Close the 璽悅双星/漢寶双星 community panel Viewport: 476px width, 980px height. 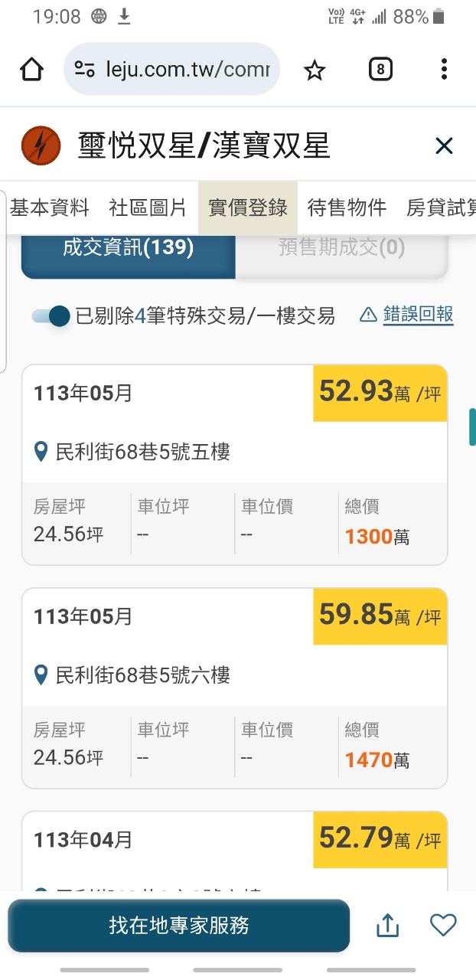click(444, 145)
